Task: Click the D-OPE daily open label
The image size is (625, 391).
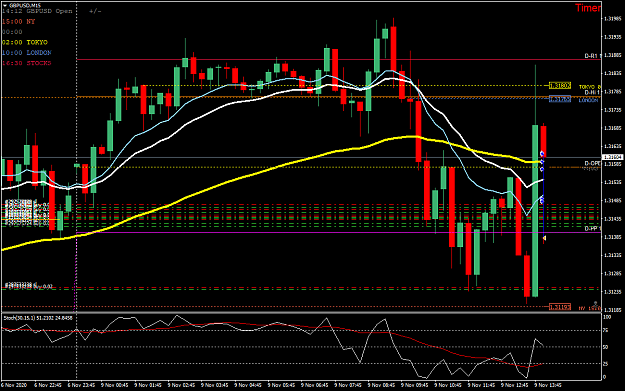Action: [592, 163]
